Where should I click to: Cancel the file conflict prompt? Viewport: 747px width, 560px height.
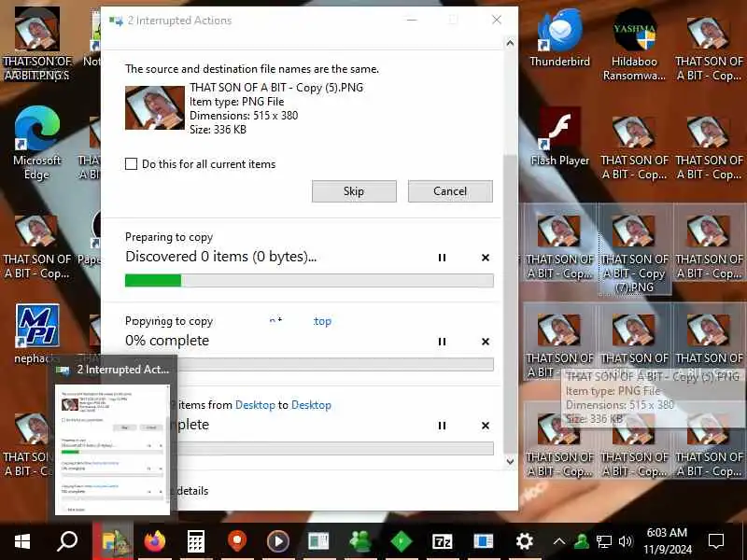click(450, 191)
